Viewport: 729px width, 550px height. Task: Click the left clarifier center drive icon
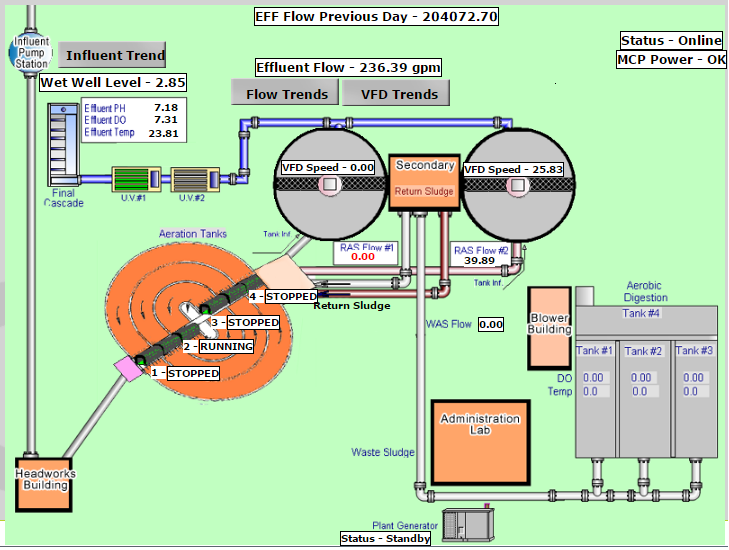[x=330, y=184]
